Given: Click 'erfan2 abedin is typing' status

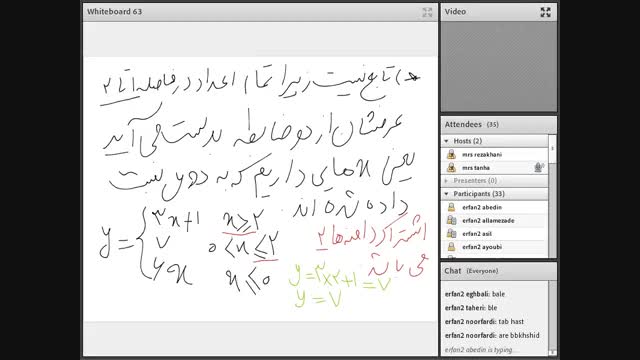Looking at the screenshot, I should point(478,350).
